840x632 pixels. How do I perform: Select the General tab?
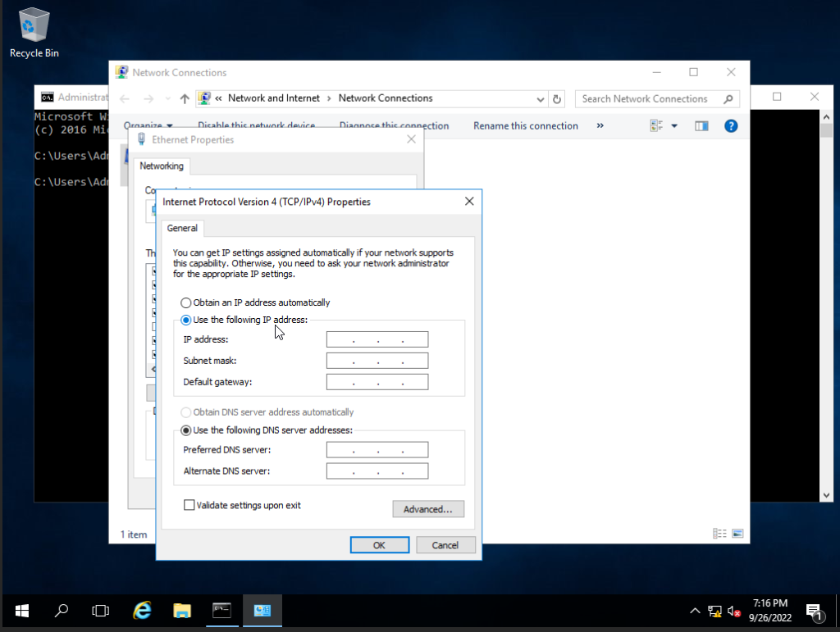coord(182,228)
